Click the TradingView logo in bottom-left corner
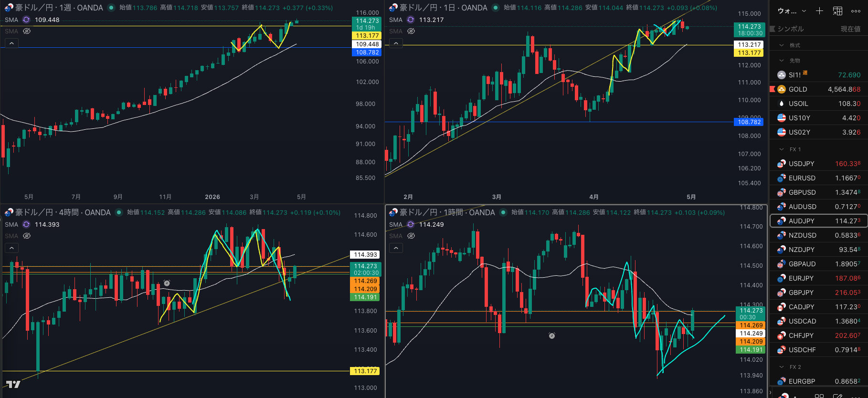This screenshot has width=868, height=398. point(13,385)
